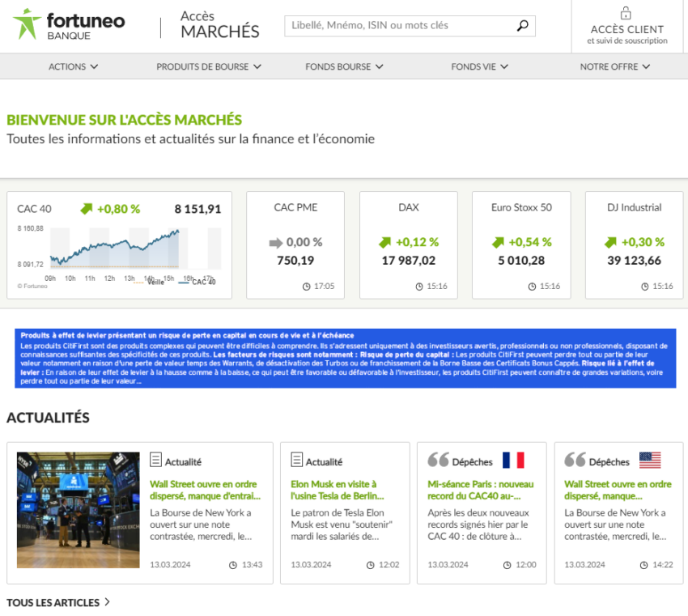Select the search magnifier icon
688x616 pixels.
[x=521, y=26]
